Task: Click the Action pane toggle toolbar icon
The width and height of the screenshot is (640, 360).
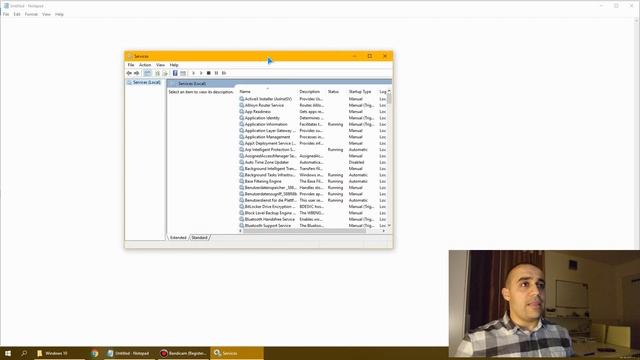Action: tap(183, 73)
